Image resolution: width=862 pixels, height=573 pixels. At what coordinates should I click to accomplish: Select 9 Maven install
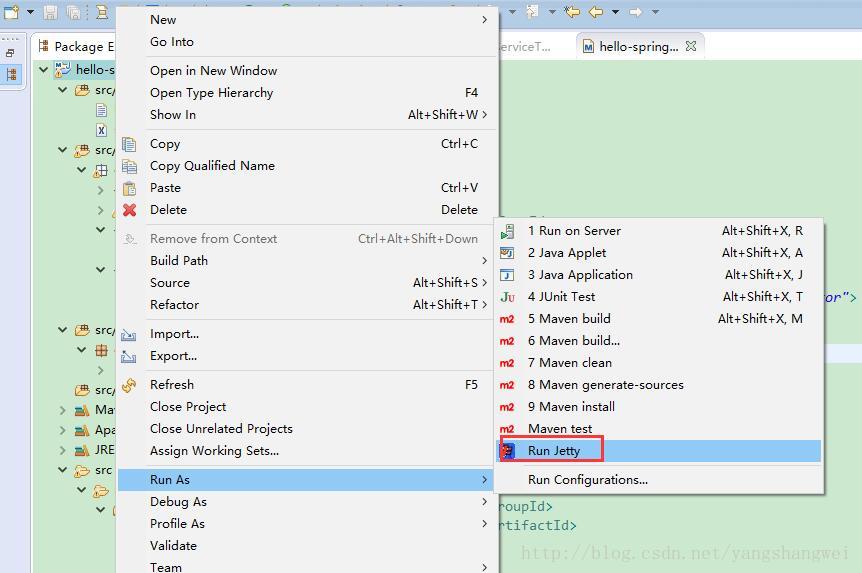(x=659, y=407)
